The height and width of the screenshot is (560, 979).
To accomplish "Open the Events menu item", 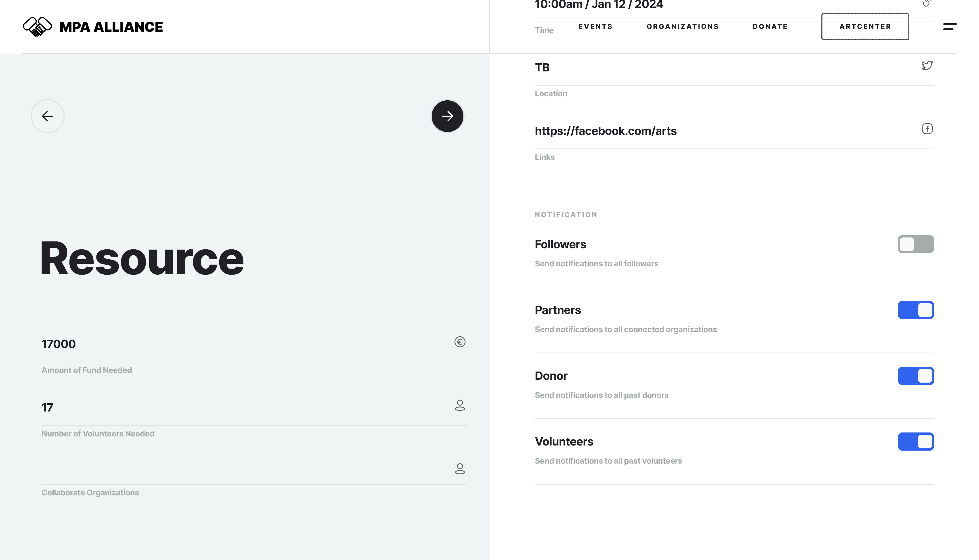I will 595,27.
